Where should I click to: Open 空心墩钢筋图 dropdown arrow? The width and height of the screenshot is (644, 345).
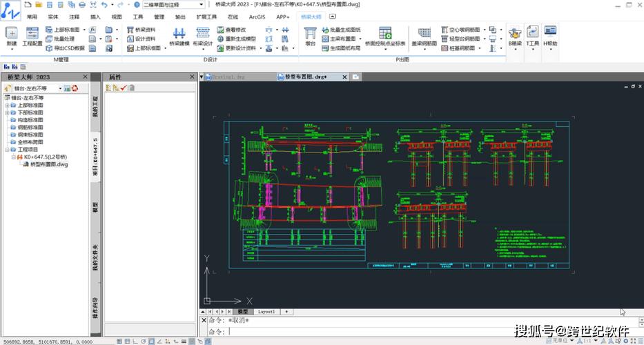point(485,30)
